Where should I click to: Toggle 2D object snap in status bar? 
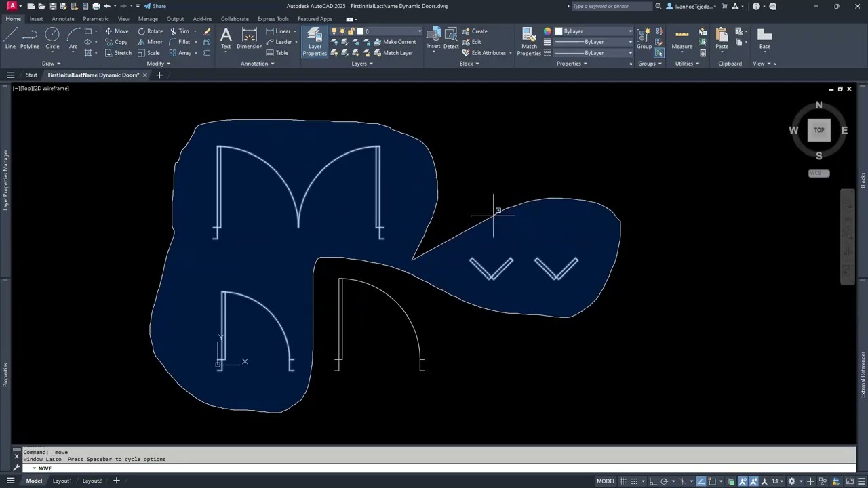[x=712, y=481]
